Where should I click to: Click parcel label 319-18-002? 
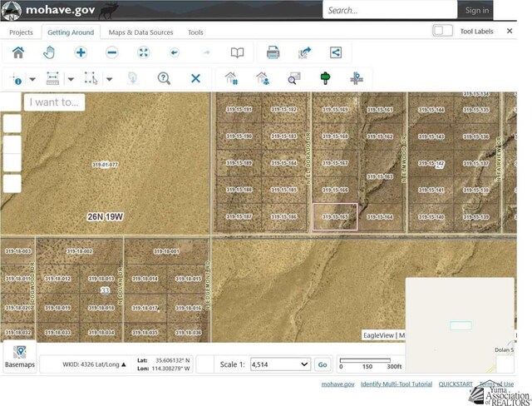coord(80,251)
